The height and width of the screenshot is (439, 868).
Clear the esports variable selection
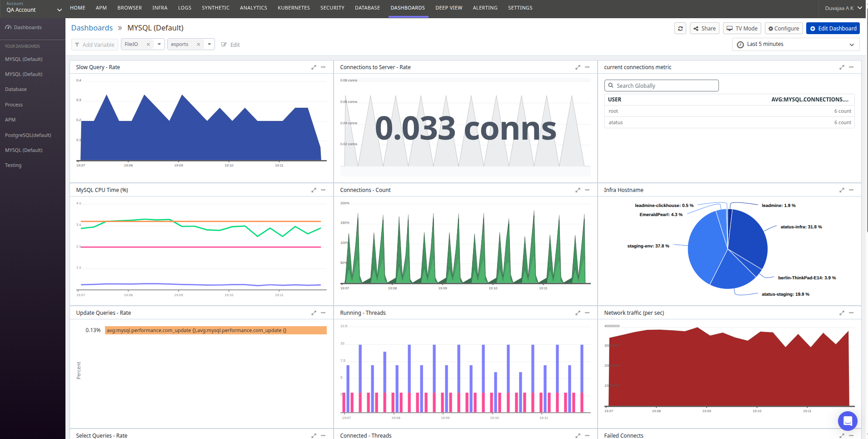tap(198, 45)
